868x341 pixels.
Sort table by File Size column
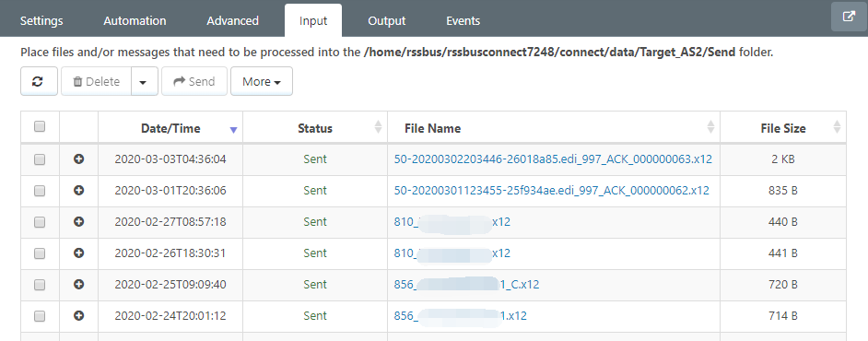(783, 128)
